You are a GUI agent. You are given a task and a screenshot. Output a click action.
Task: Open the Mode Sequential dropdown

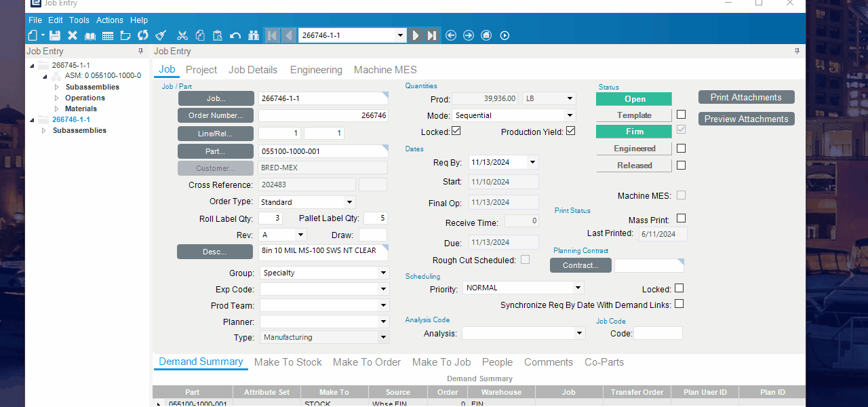click(570, 115)
